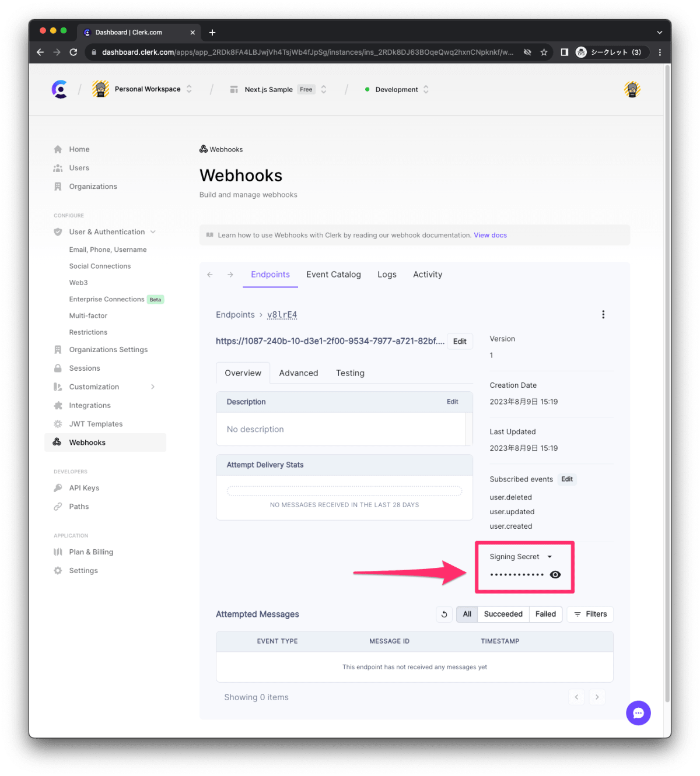
Task: Open the three-dot endpoint options menu
Action: tap(603, 314)
